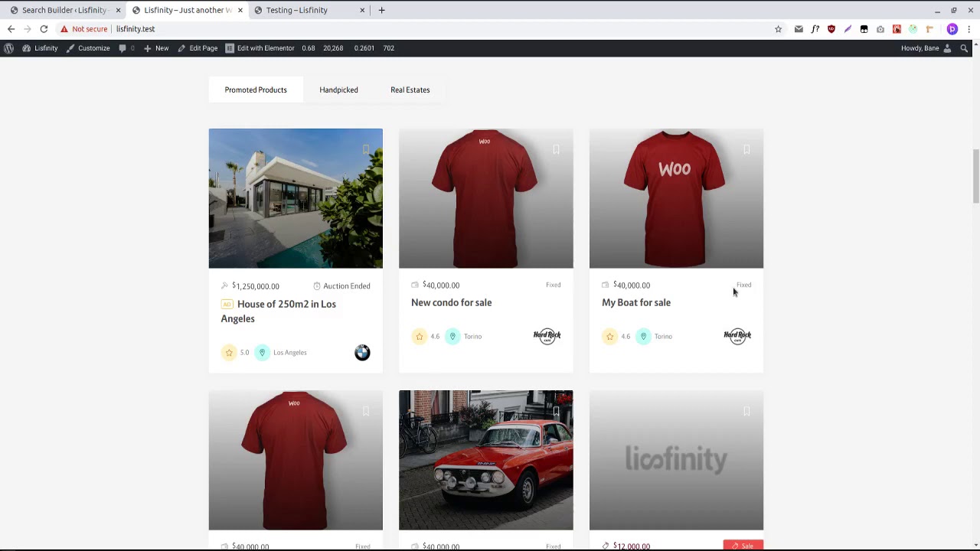Bookmark the New condo for sale listing
This screenshot has height=551, width=980.
coord(556,149)
